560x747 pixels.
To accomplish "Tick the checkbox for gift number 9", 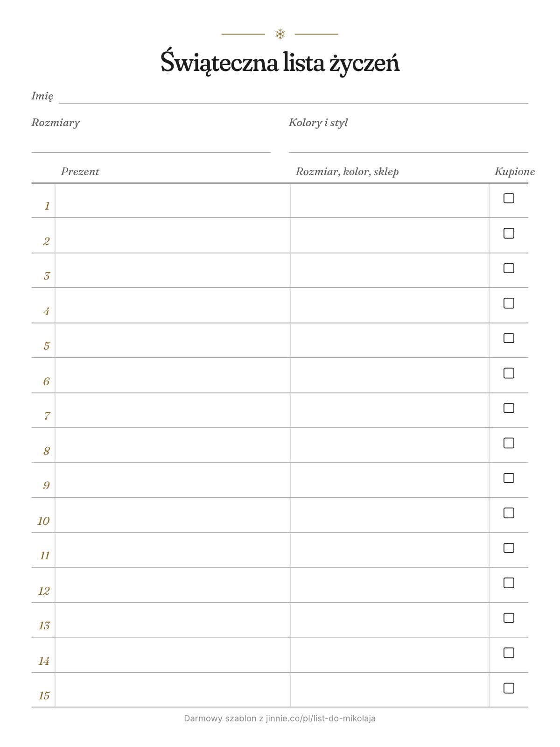I will [x=509, y=478].
